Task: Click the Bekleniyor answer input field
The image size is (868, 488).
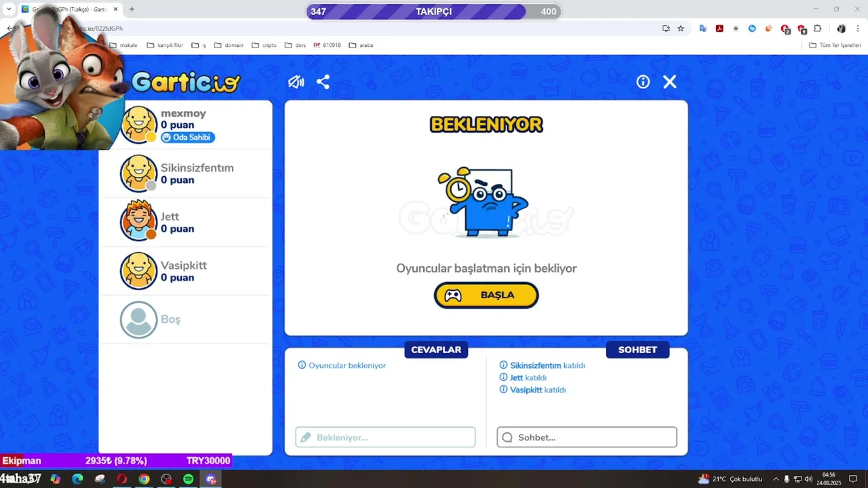Action: point(385,437)
